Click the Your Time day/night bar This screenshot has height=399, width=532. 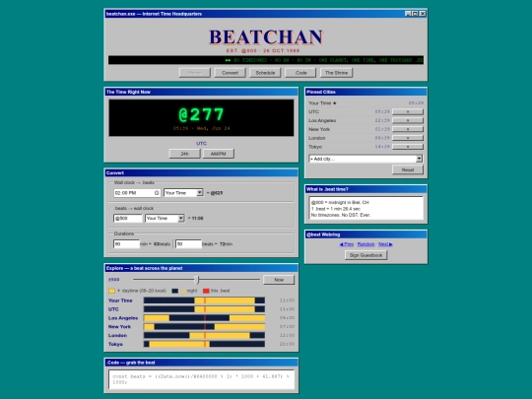[204, 300]
